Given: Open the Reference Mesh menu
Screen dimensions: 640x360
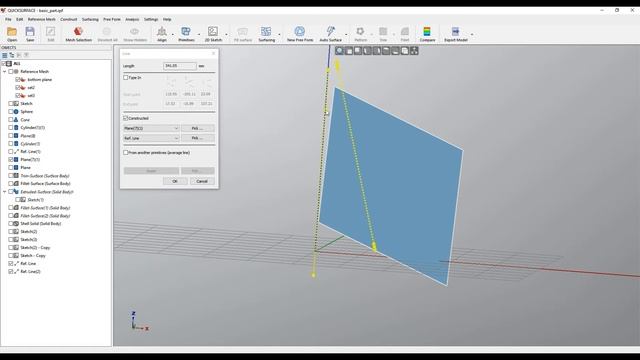Looking at the screenshot, I should tap(41, 19).
